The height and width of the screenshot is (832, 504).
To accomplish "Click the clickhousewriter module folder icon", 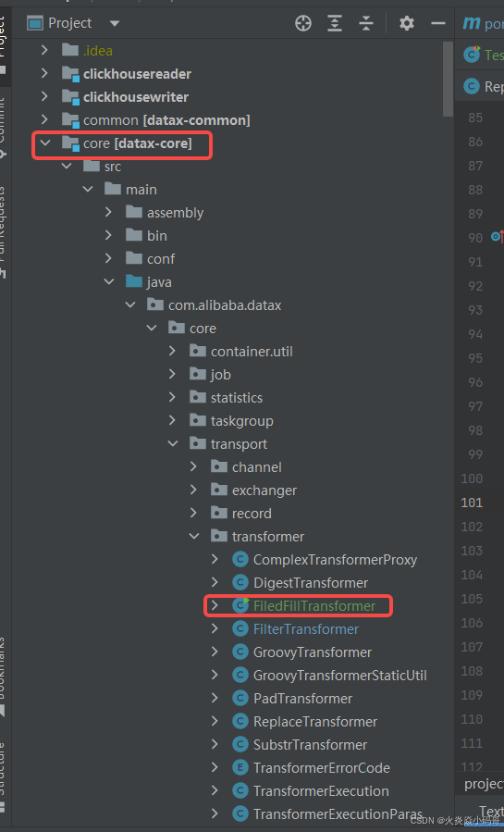I will pyautogui.click(x=70, y=96).
